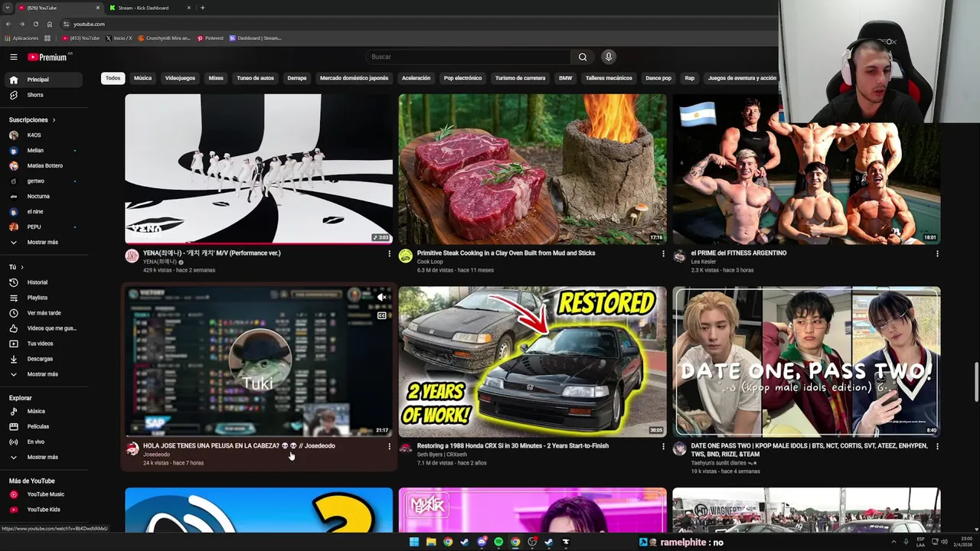The width and height of the screenshot is (980, 551).
Task: Open el PRIME del FITNESS ARGENTINO title
Action: 739,253
